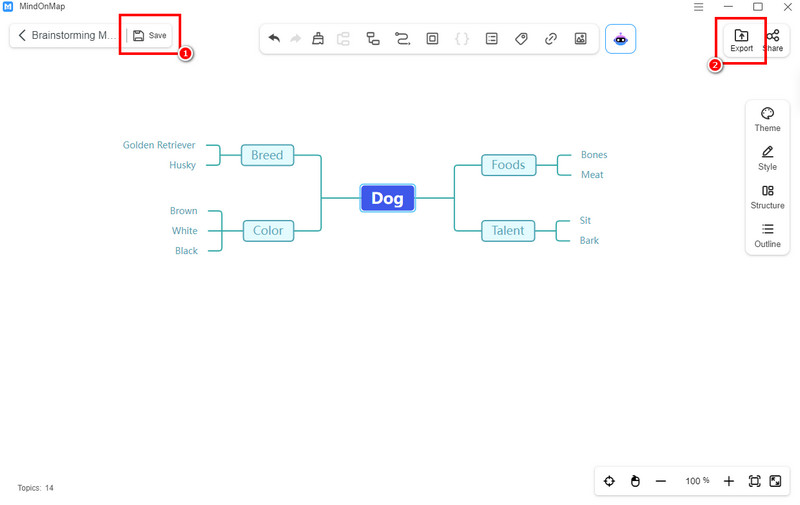Click the Husky subtopic
The width and height of the screenshot is (800, 505).
[183, 165]
